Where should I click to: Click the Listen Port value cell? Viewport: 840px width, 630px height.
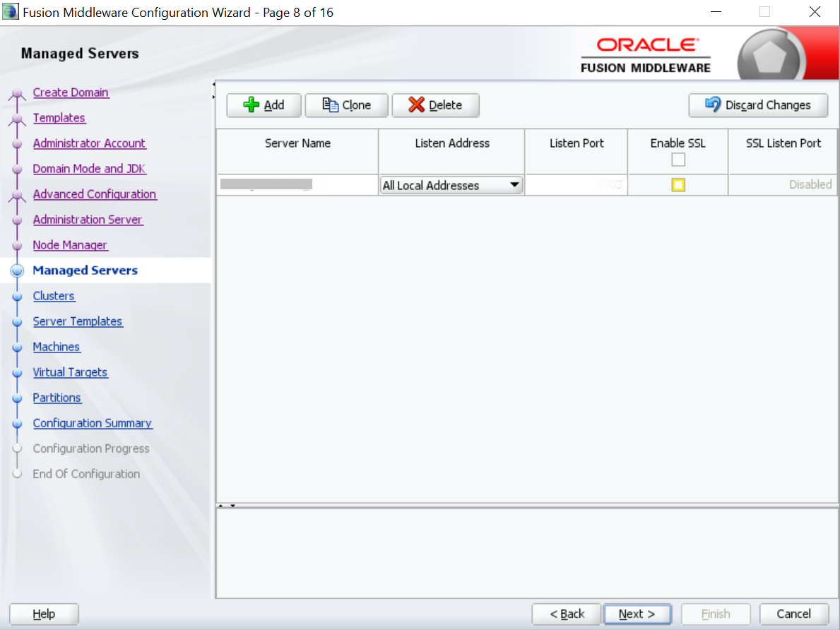576,185
